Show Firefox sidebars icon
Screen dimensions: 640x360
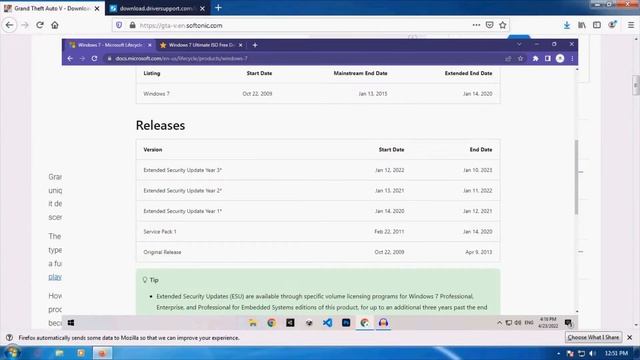(597, 25)
